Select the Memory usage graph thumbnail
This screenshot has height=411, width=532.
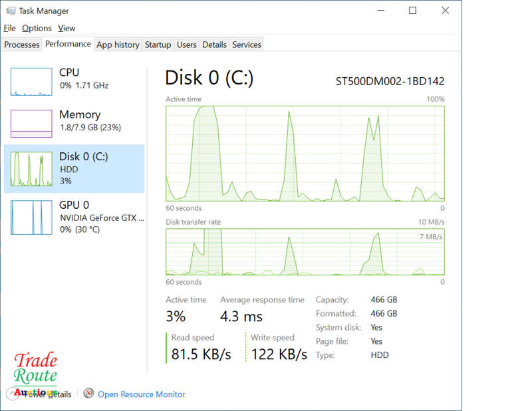(x=31, y=124)
